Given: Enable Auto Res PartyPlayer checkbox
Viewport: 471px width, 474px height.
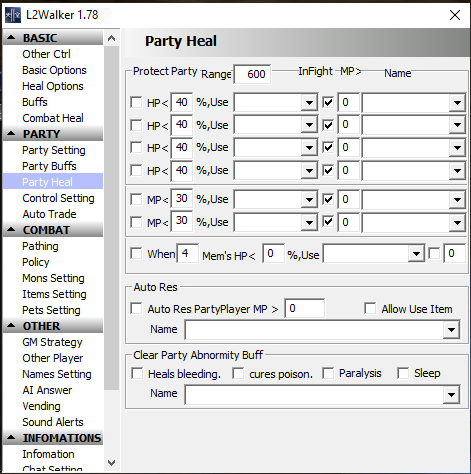Looking at the screenshot, I should [136, 308].
